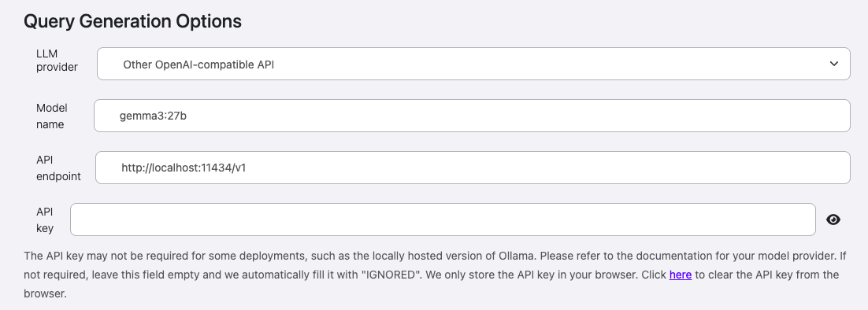Click the chevron arrow of provider select
This screenshot has height=310, width=868.
pyautogui.click(x=833, y=64)
